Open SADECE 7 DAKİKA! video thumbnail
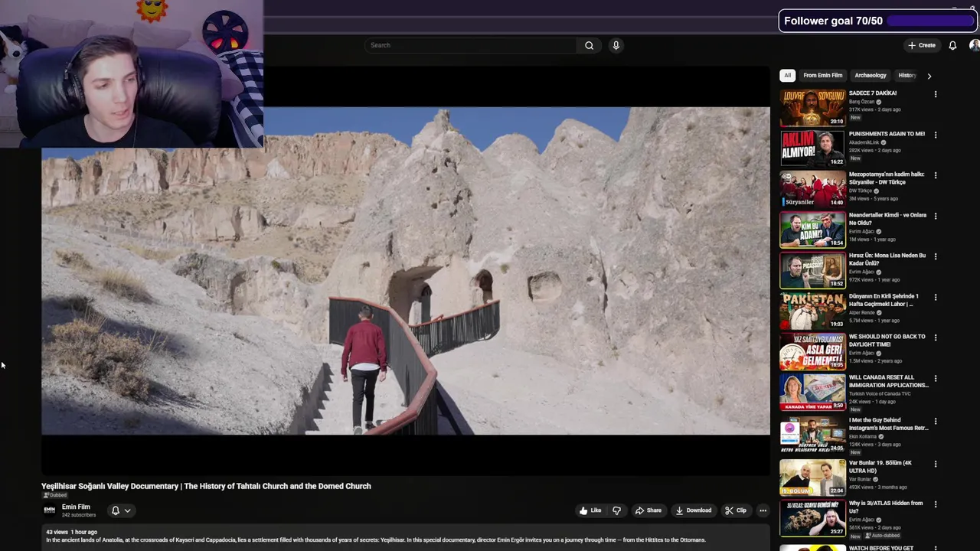Screen dimensions: 980x551 click(812, 107)
